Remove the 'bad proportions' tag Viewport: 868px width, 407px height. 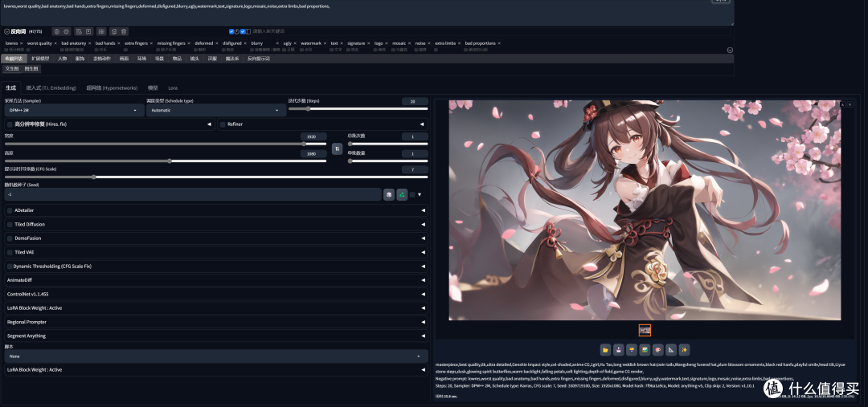[x=499, y=43]
